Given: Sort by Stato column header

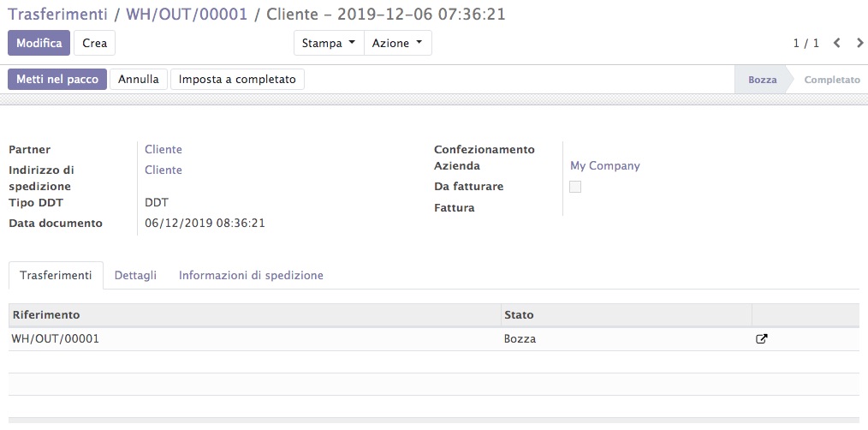Looking at the screenshot, I should (x=626, y=314).
